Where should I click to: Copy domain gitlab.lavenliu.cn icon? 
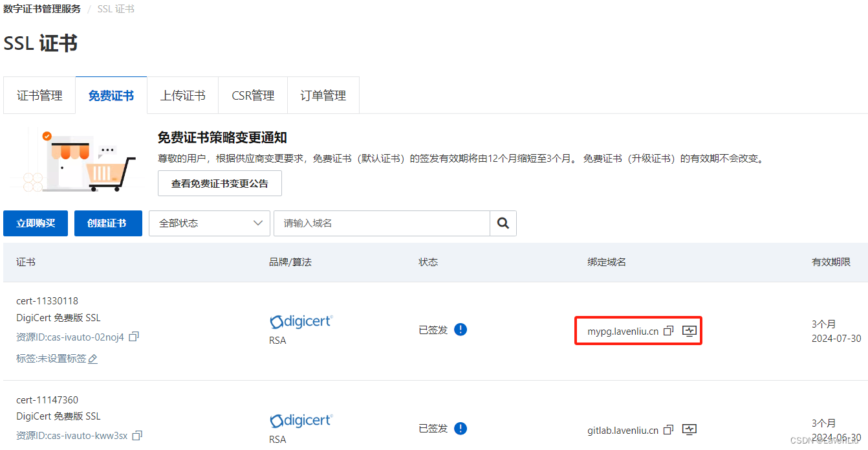669,429
